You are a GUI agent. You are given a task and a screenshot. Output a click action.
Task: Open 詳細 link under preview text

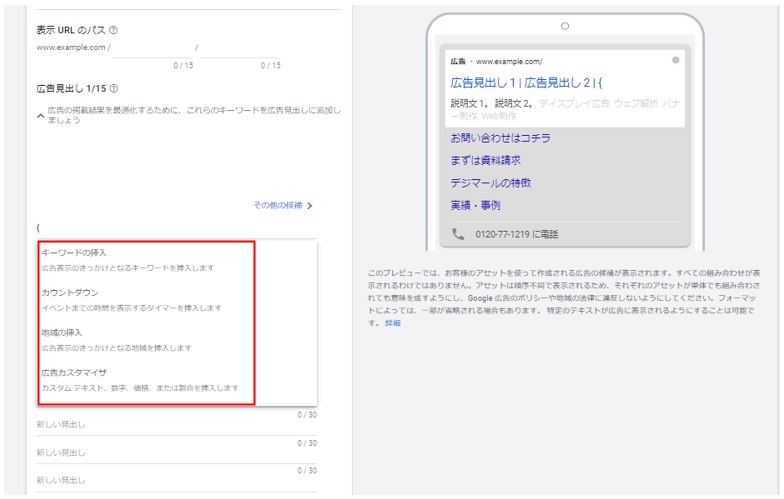(x=392, y=323)
